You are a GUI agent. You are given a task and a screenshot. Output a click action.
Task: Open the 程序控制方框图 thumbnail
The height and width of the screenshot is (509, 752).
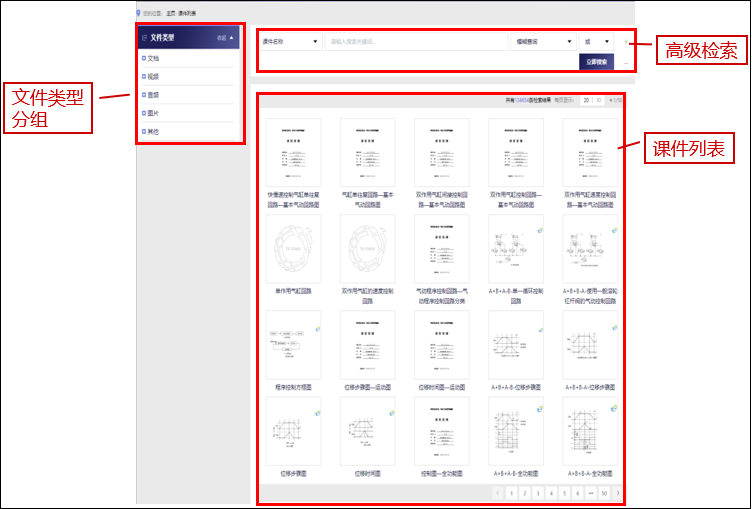(x=293, y=344)
